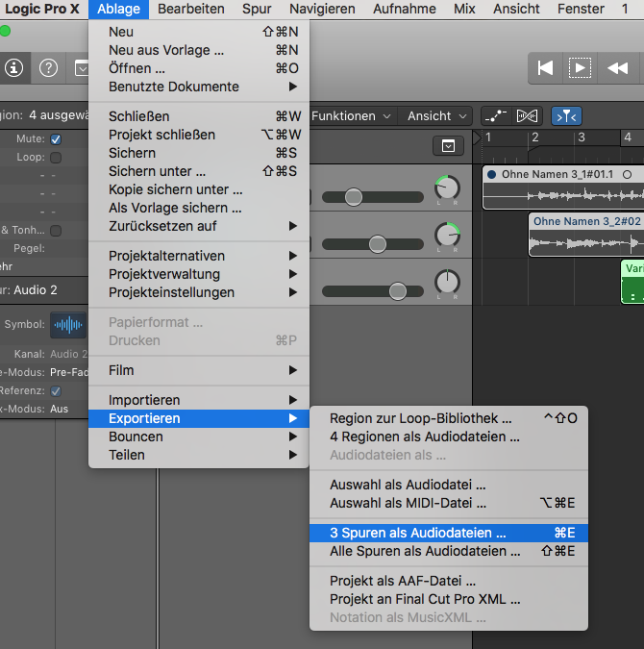Choose Auswahl als MIDI-Datei
This screenshot has width=644, height=649.
[449, 503]
